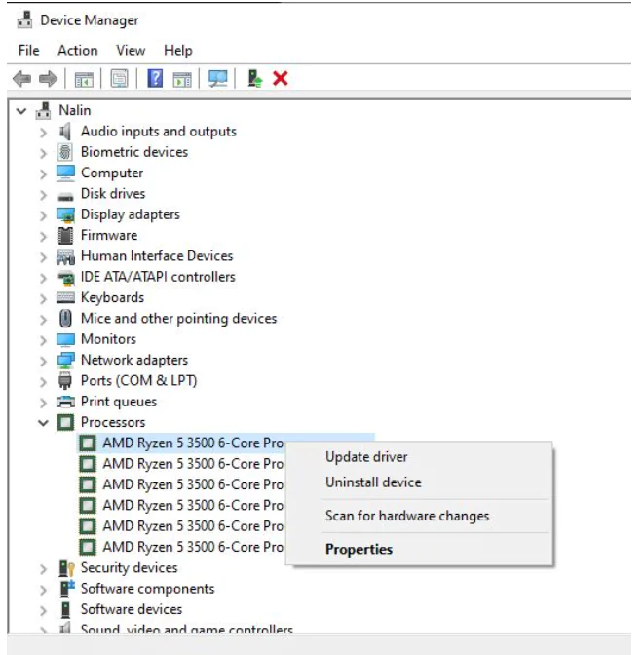Viewport: 644px width, 655px height.
Task: Click the Biometric devices fingerprint icon
Action: pyautogui.click(x=65, y=152)
